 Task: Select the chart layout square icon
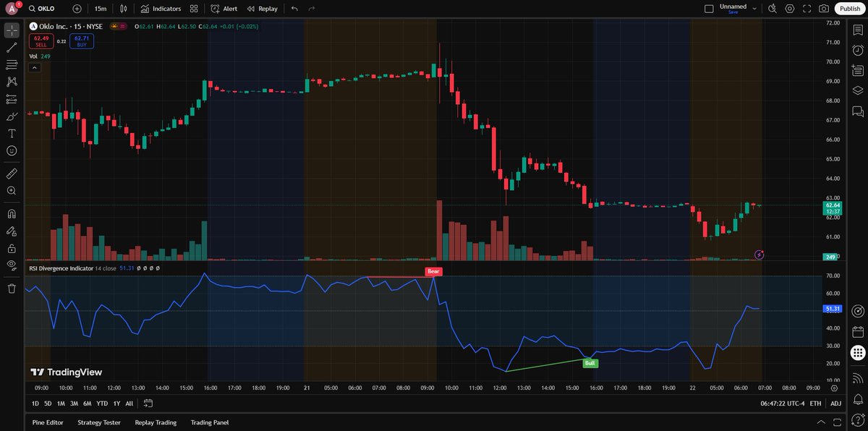coord(708,9)
